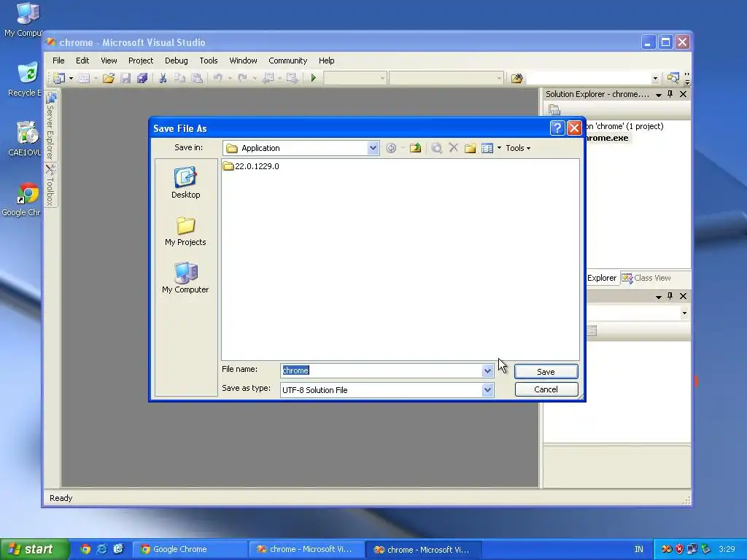Open the View menu
This screenshot has height=560, width=747.
[109, 61]
